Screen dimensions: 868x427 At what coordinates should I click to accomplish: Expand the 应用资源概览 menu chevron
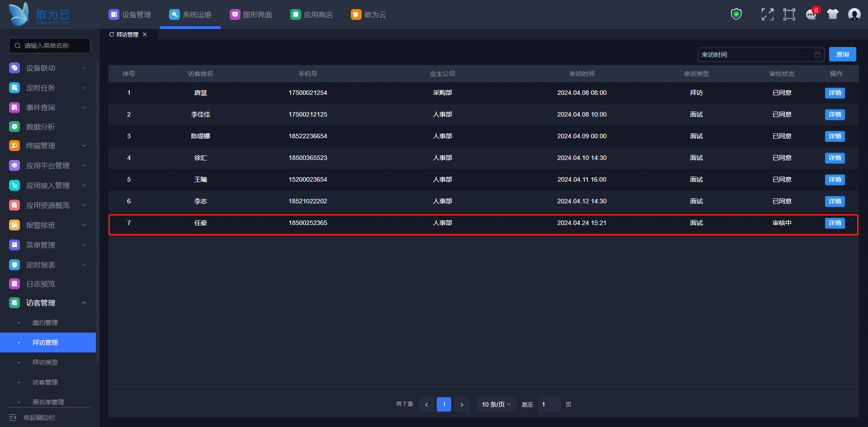click(84, 205)
